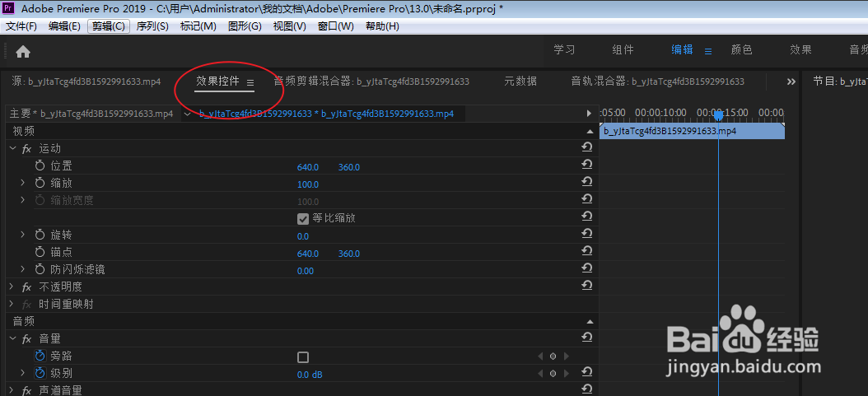Toggle the 运动 fx effect switch
Viewport: 868px width, 396px height.
click(x=26, y=149)
